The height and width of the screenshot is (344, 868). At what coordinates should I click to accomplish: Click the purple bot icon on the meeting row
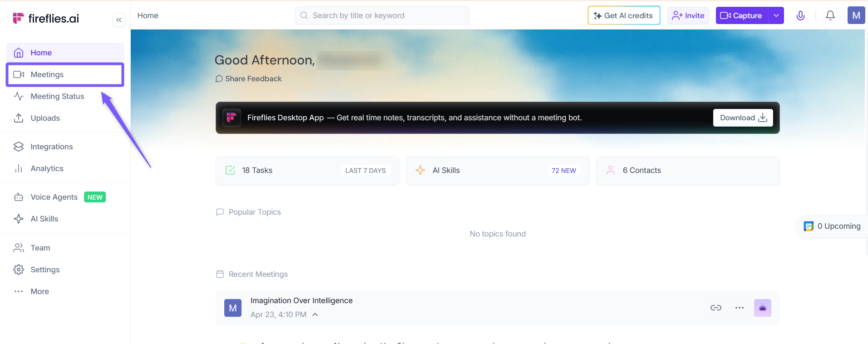pyautogui.click(x=763, y=308)
